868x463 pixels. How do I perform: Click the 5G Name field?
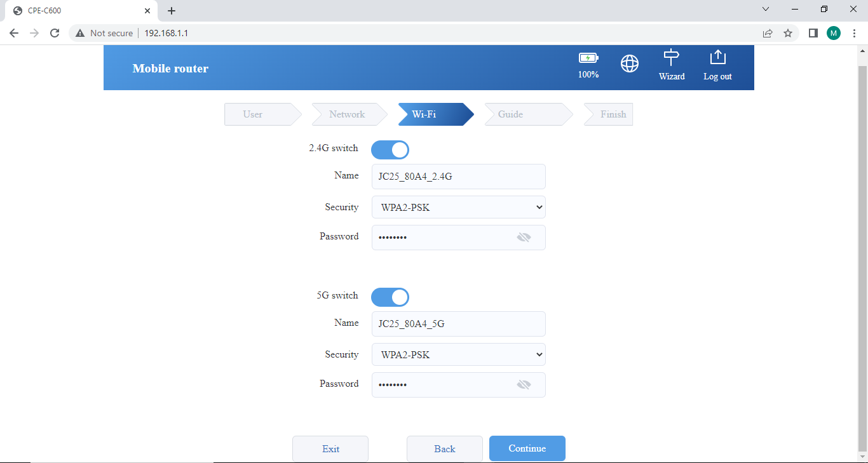tap(459, 324)
